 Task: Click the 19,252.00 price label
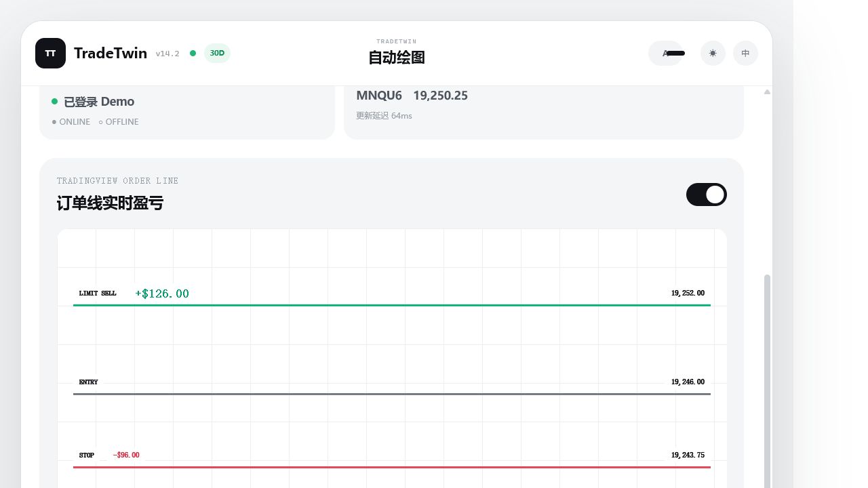tap(688, 293)
